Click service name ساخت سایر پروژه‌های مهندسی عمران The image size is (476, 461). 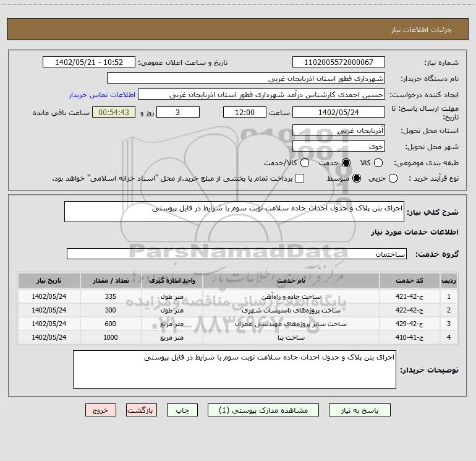(x=291, y=324)
